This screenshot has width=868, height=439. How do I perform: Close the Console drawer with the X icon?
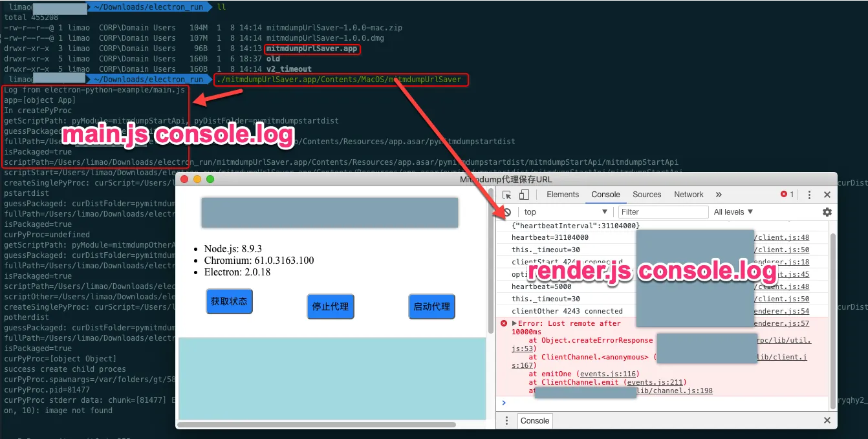click(827, 420)
